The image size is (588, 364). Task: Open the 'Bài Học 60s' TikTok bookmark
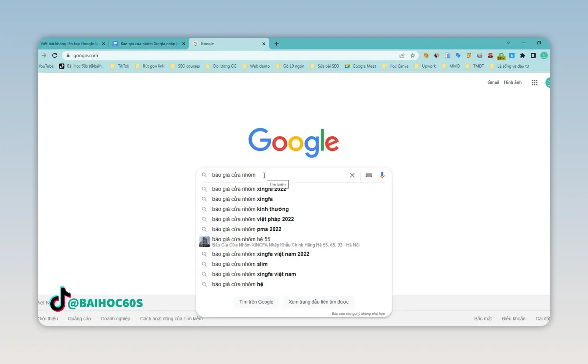(82, 66)
